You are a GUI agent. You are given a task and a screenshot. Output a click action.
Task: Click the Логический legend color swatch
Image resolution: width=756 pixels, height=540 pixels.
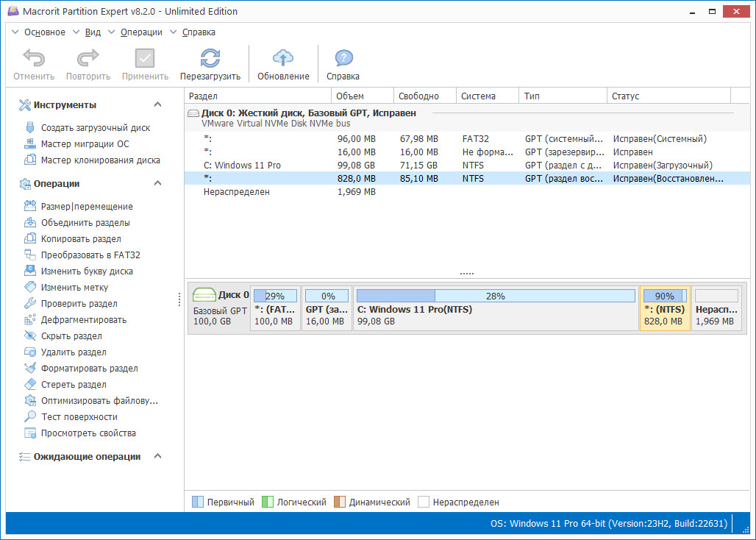[268, 502]
